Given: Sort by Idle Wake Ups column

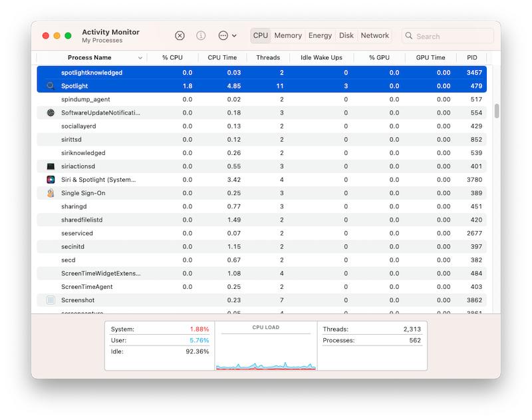Looking at the screenshot, I should (x=321, y=58).
